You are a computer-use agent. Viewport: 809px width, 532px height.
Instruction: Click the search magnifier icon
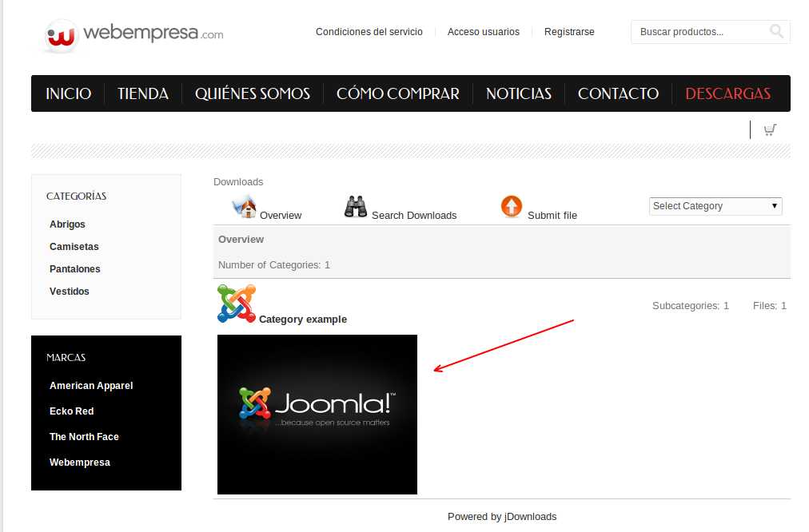[776, 31]
